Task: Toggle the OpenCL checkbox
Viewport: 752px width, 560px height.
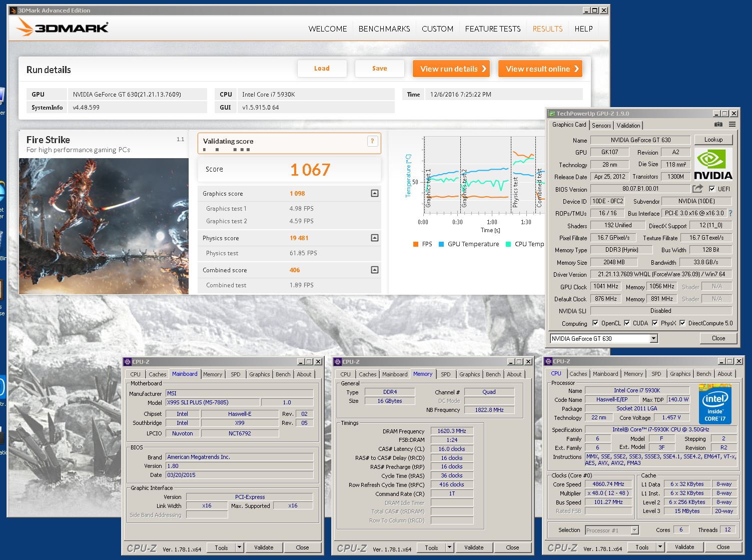Action: tap(595, 323)
